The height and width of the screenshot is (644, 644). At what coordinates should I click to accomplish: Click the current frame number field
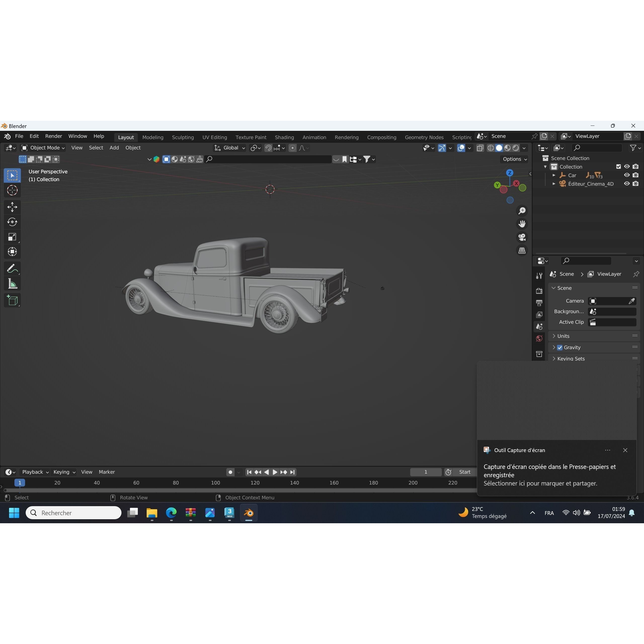(x=426, y=472)
